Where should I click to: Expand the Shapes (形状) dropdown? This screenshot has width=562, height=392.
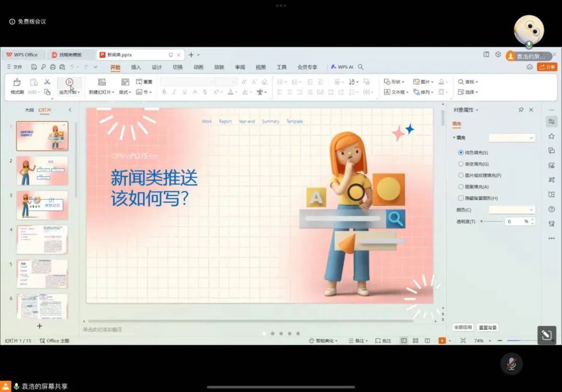[x=394, y=82]
